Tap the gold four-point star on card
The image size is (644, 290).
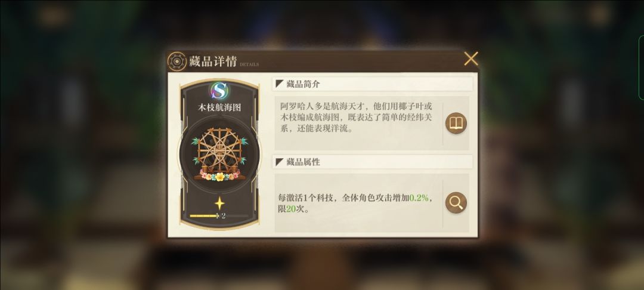click(219, 203)
